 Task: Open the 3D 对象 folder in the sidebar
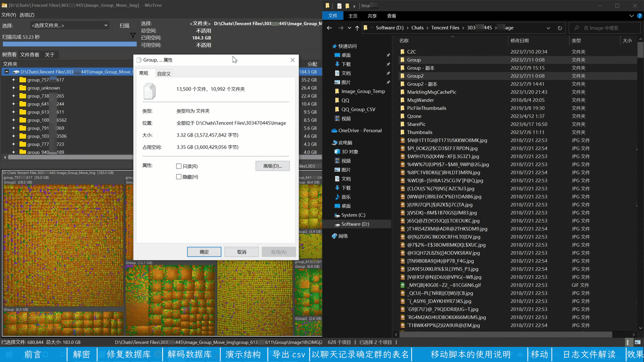pos(350,152)
